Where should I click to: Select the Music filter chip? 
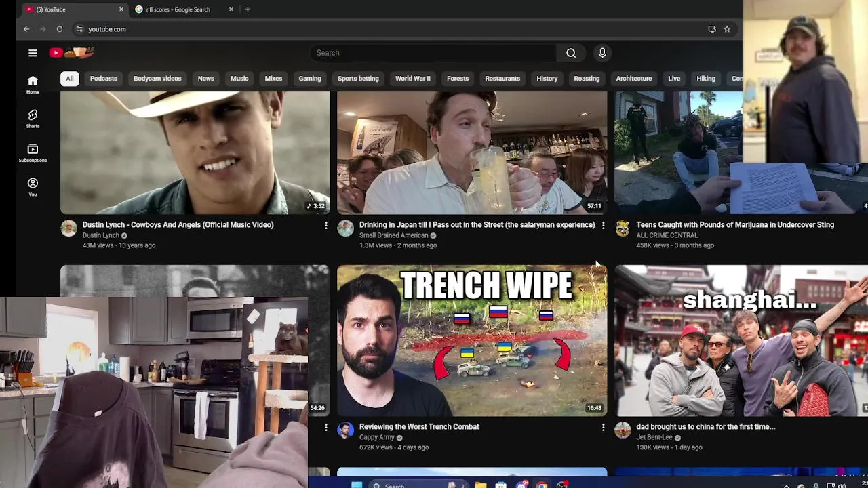pyautogui.click(x=239, y=79)
